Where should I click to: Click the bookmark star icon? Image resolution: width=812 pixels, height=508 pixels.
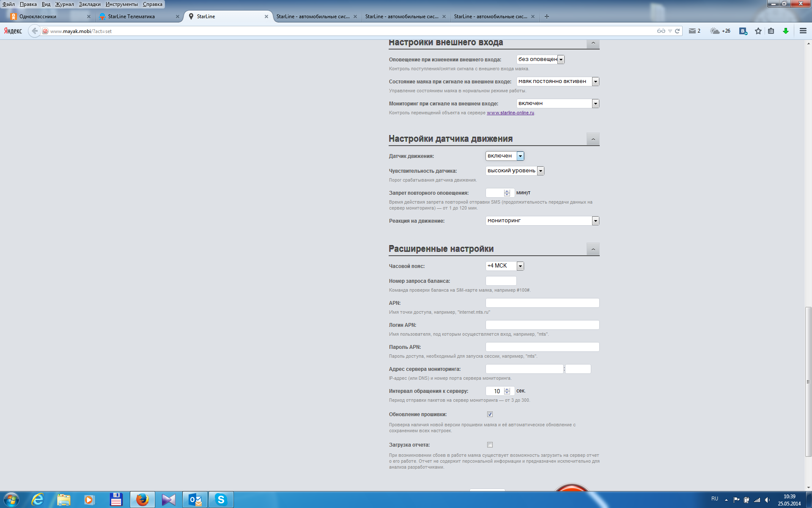[x=758, y=31]
